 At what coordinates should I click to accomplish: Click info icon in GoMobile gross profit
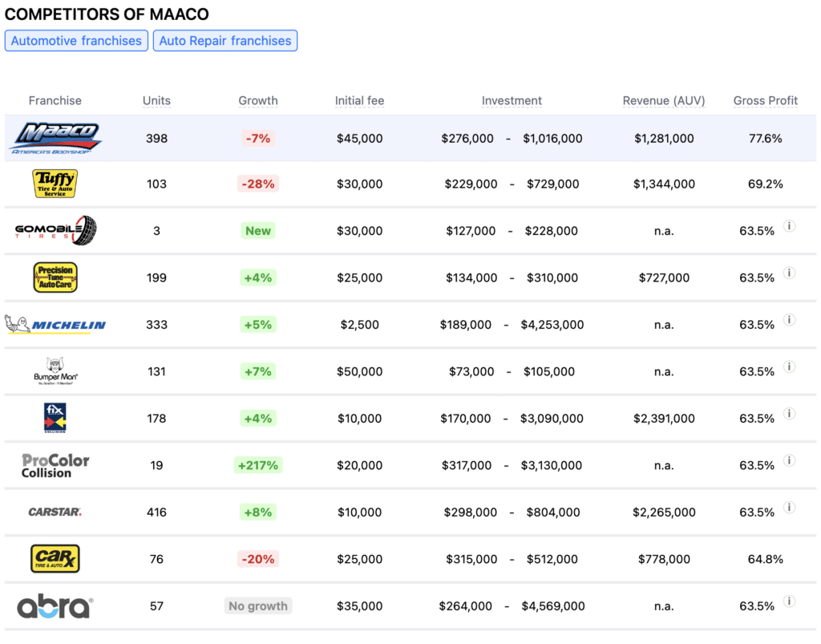[x=789, y=226]
